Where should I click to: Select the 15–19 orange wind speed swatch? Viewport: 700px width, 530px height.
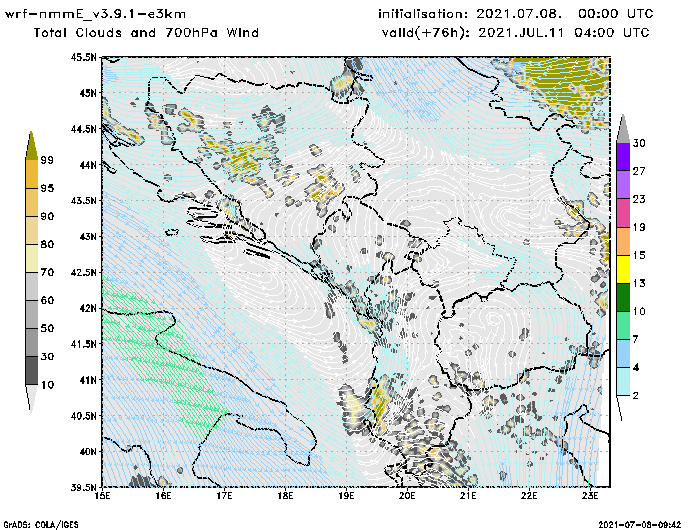pos(623,241)
